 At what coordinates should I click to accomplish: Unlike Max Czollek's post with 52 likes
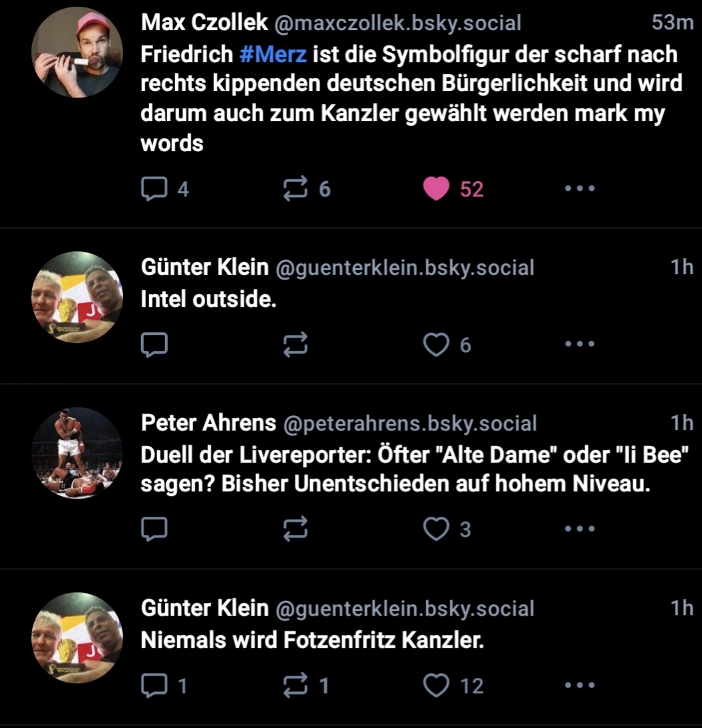pos(437,189)
